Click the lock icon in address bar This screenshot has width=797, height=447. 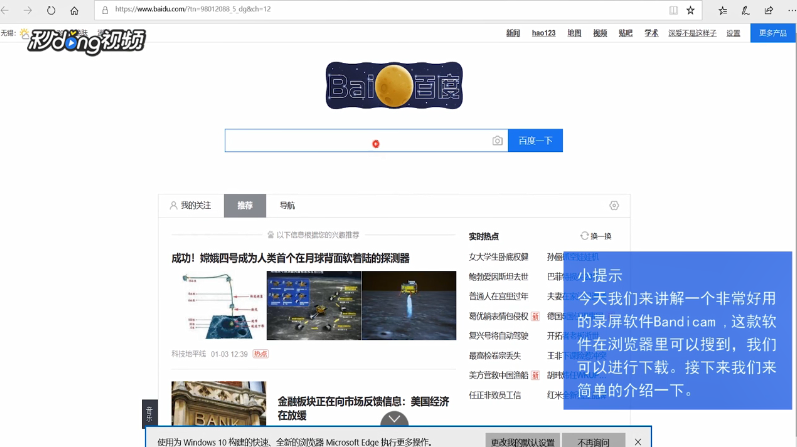pos(105,10)
